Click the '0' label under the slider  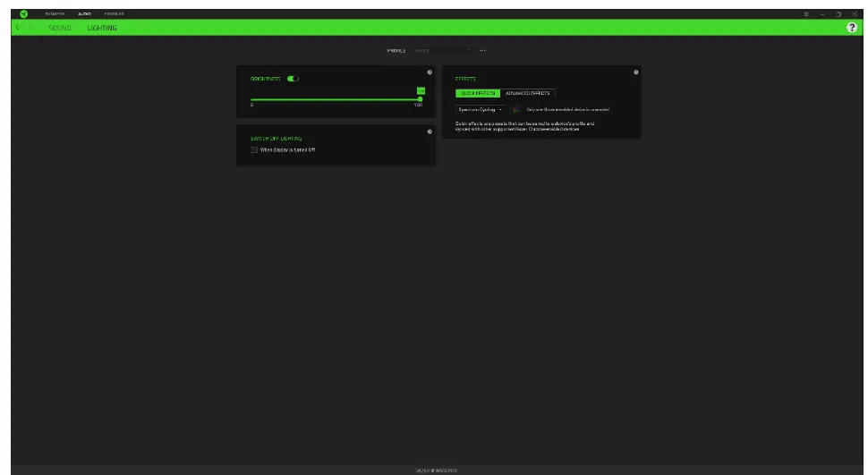coord(251,106)
